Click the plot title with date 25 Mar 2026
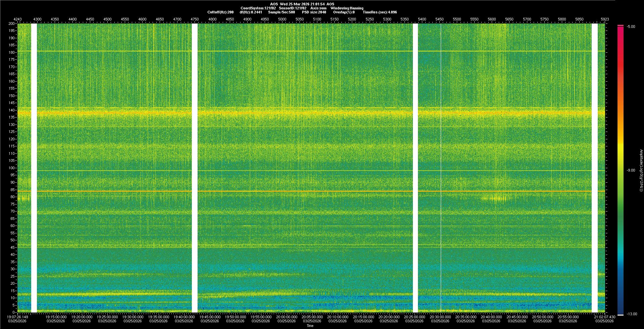This screenshot has height=329, width=644. coord(302,4)
